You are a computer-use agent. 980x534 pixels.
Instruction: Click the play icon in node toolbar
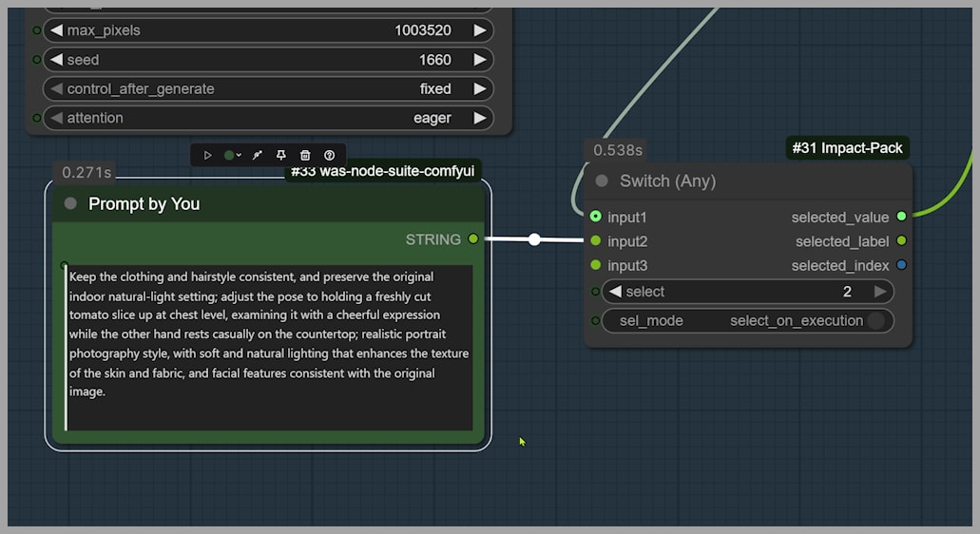pyautogui.click(x=208, y=155)
